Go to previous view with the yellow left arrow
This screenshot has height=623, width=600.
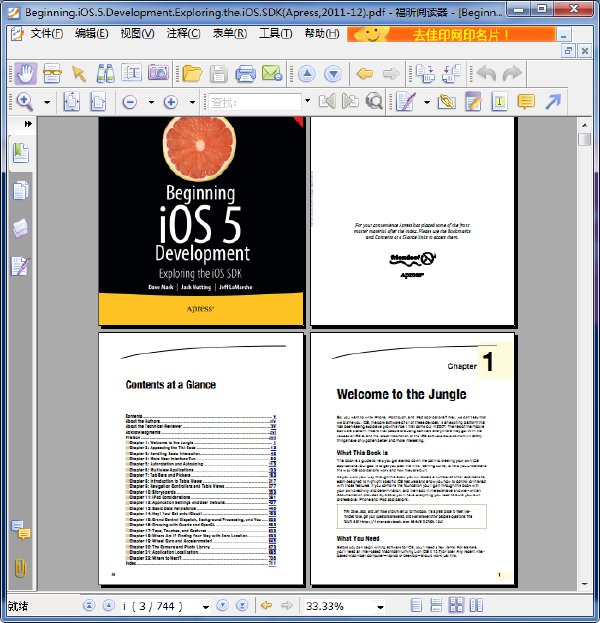coord(365,74)
